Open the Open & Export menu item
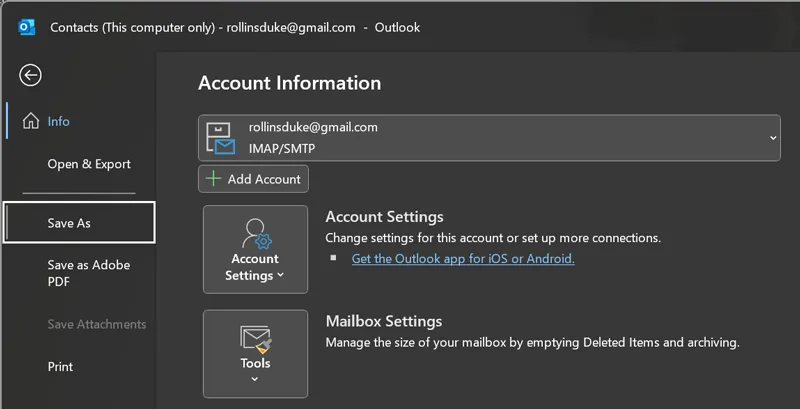This screenshot has width=800, height=409. point(89,164)
